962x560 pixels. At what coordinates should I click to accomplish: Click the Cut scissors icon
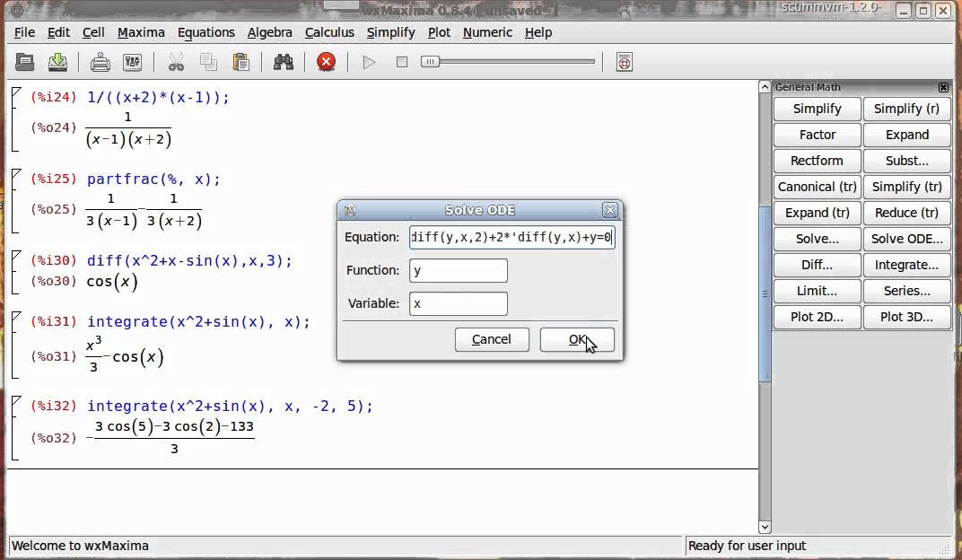(176, 62)
